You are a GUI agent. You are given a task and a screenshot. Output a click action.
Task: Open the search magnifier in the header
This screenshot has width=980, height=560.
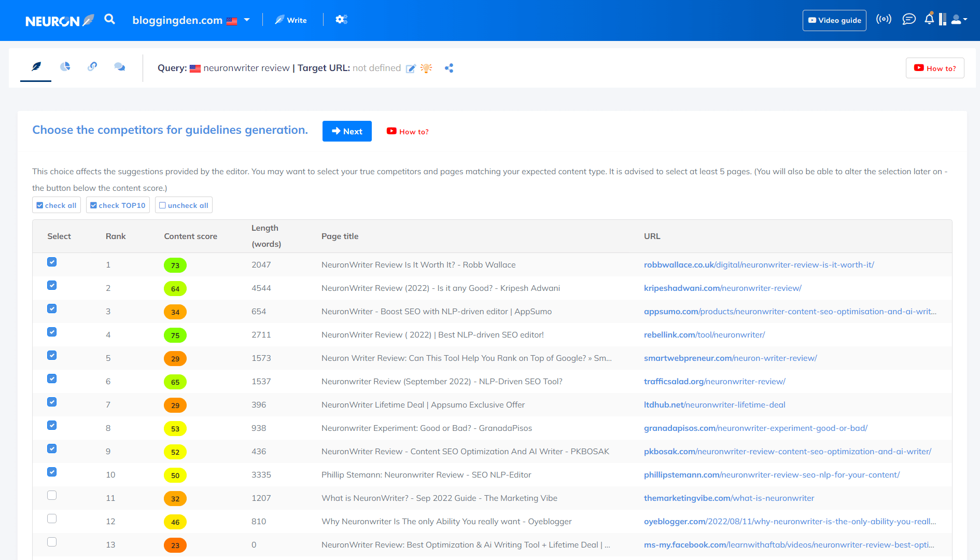(x=110, y=19)
